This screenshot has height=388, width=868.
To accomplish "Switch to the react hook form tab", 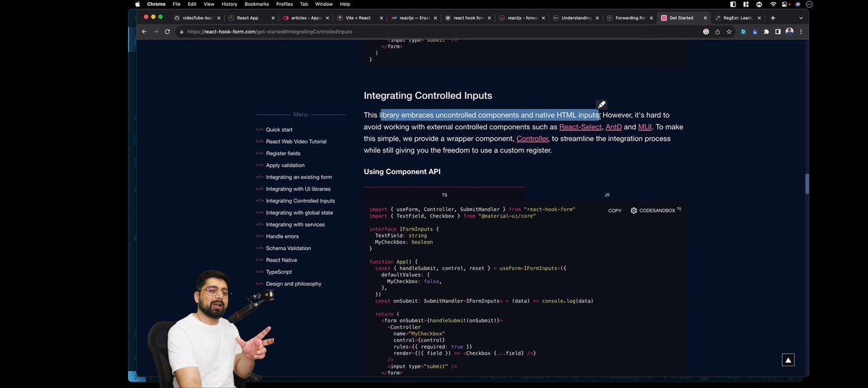I will (x=467, y=17).
